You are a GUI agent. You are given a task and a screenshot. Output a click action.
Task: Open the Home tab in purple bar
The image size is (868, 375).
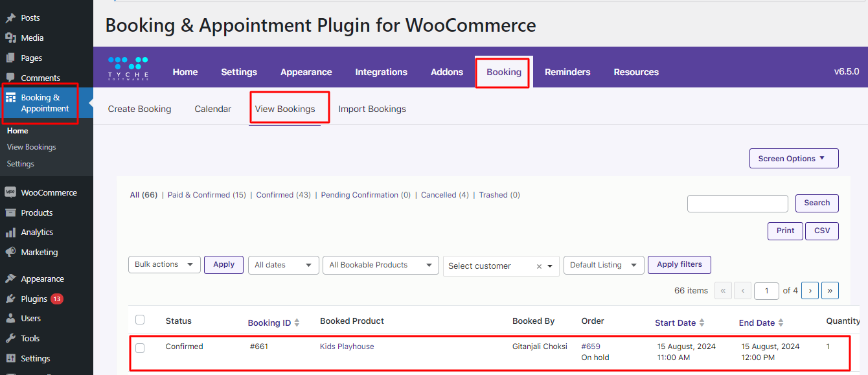(185, 72)
